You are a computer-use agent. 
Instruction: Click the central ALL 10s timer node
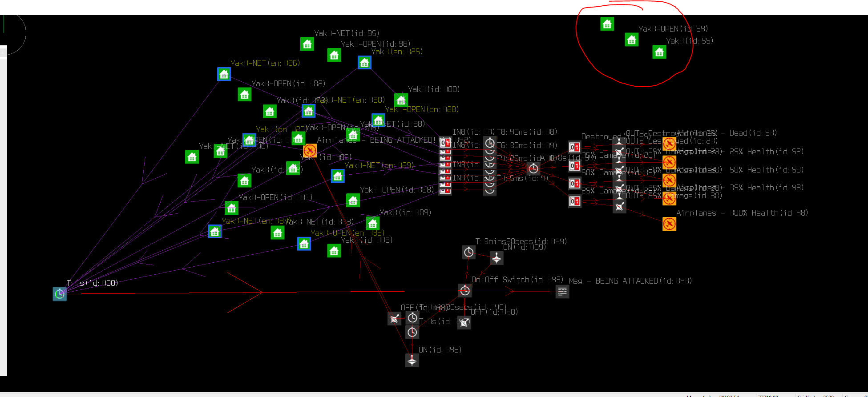coord(533,168)
